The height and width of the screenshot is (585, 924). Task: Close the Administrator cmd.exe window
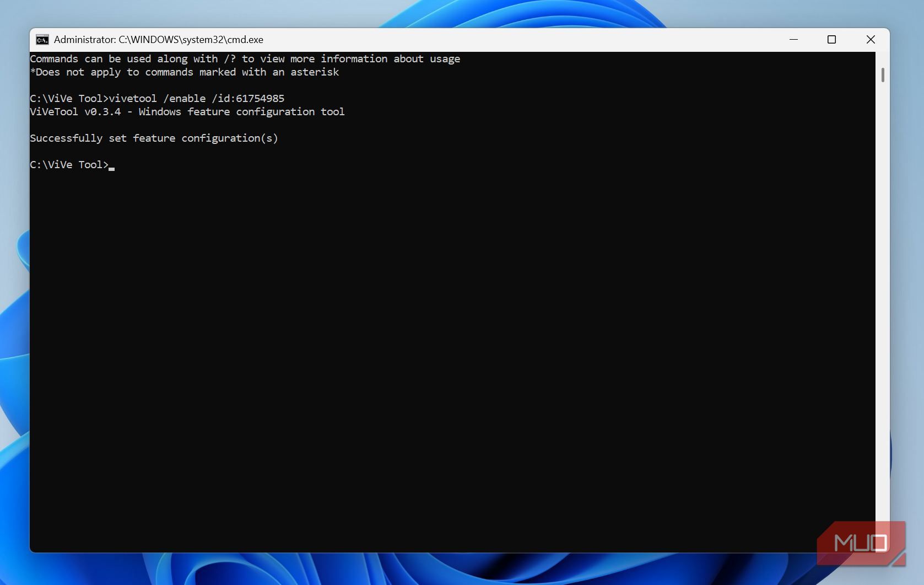[871, 40]
